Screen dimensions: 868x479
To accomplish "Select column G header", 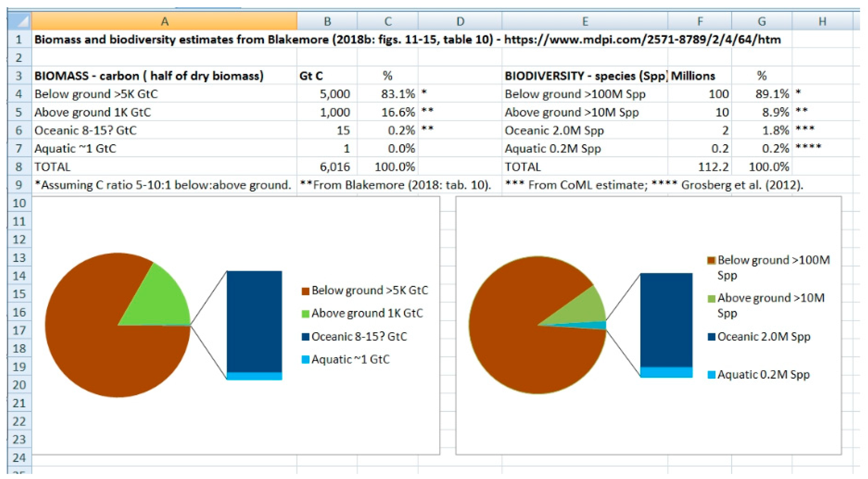I will point(762,22).
